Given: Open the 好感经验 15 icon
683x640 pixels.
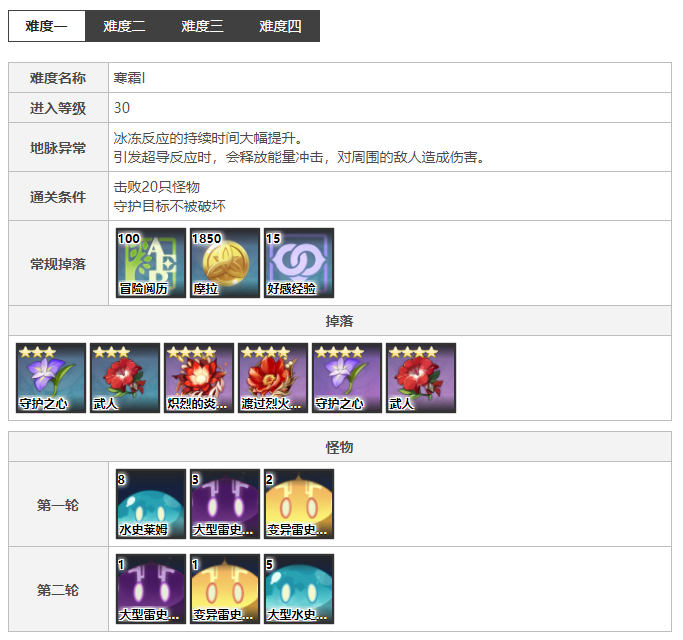Looking at the screenshot, I should (299, 263).
